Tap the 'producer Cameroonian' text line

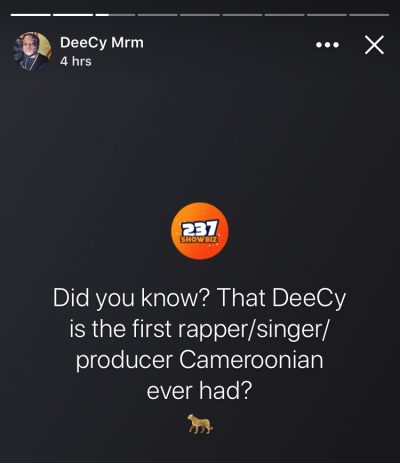tap(200, 360)
